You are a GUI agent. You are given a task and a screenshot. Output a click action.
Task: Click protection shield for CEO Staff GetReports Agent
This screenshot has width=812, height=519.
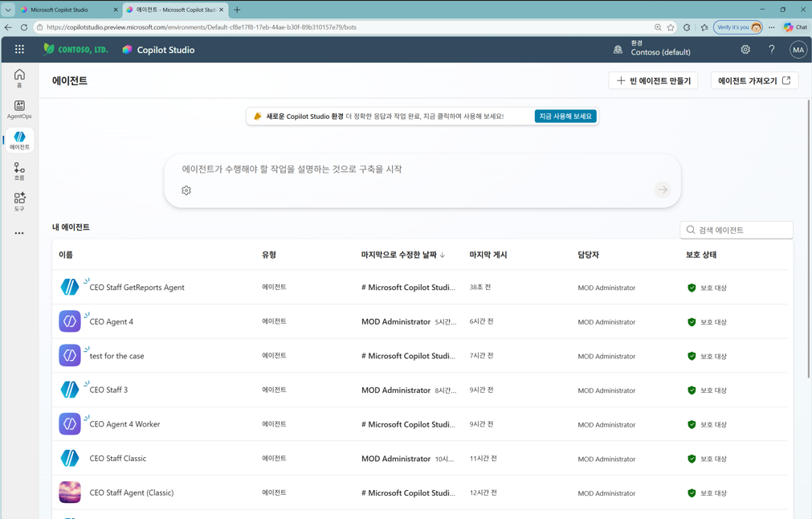pyautogui.click(x=692, y=288)
